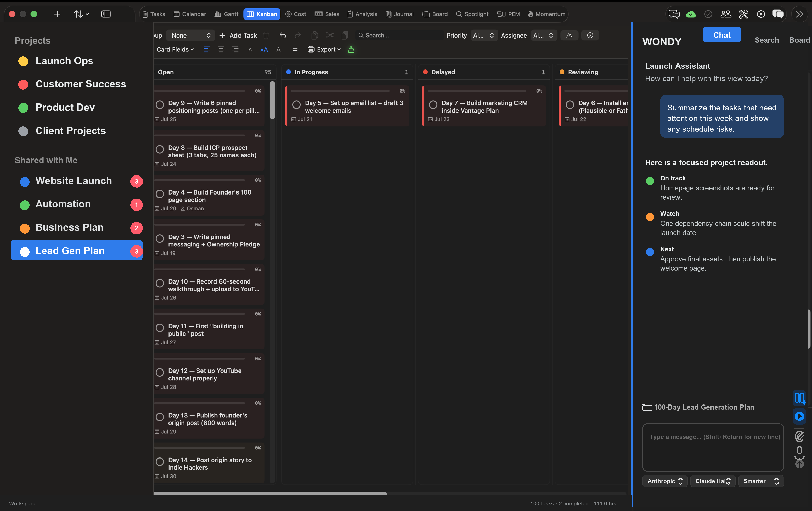Click the paste clipboard icon
The width and height of the screenshot is (812, 511).
coord(345,36)
